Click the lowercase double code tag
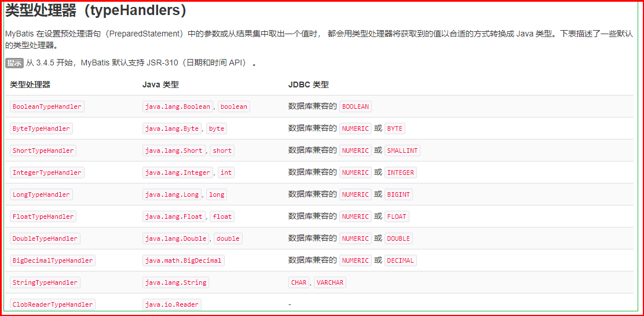Viewport: 644px width, 316px height. [228, 238]
